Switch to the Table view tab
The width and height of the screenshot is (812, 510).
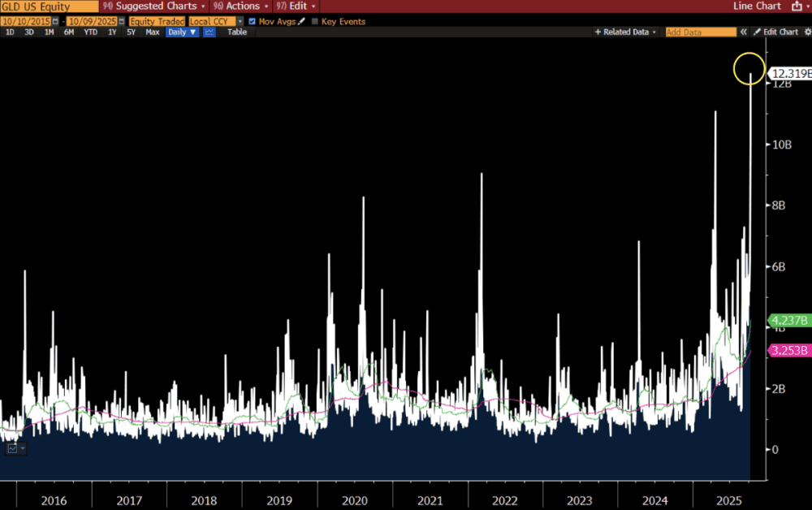(236, 32)
